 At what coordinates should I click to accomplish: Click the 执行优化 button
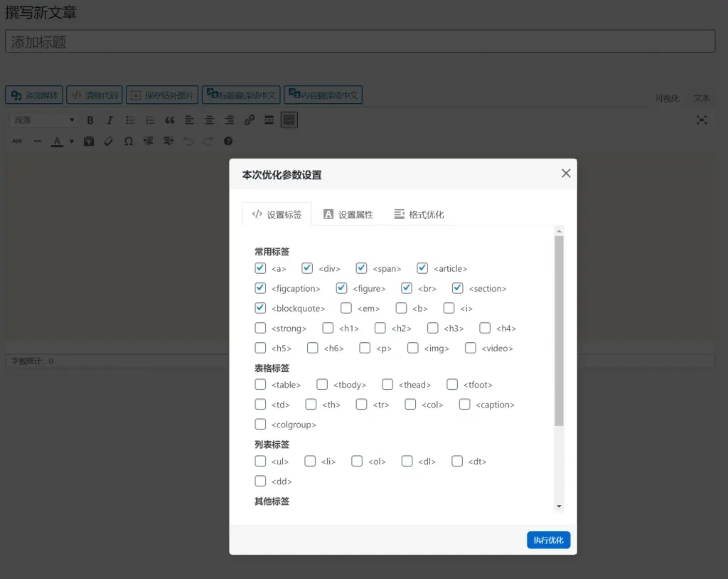pos(548,540)
